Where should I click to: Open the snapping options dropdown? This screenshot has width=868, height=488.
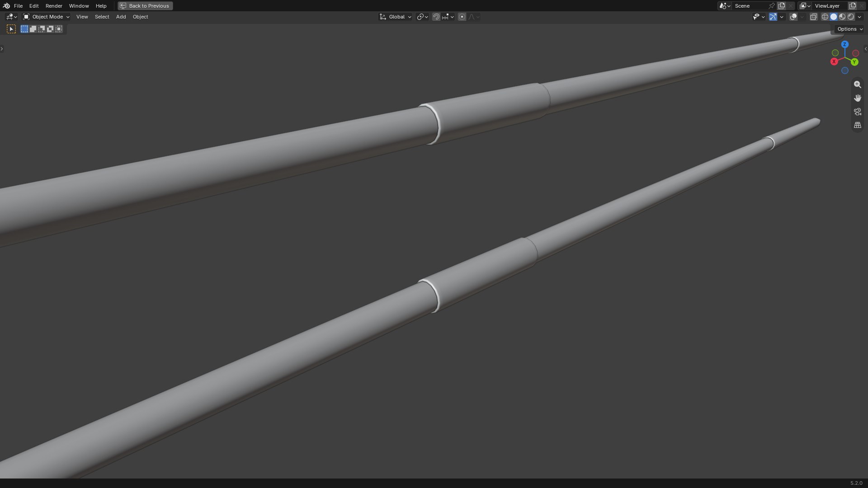(448, 17)
